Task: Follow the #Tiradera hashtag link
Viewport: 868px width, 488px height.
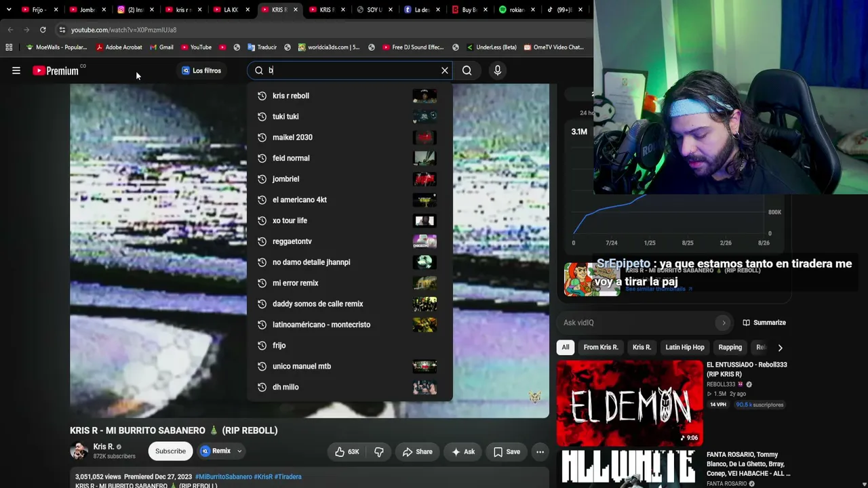Action: (x=288, y=476)
